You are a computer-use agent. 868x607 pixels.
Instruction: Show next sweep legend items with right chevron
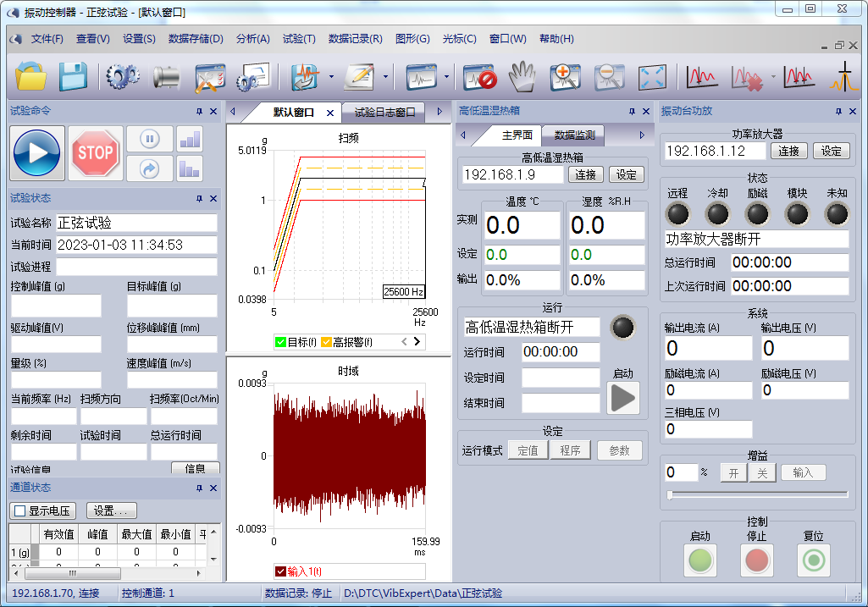pyautogui.click(x=417, y=341)
